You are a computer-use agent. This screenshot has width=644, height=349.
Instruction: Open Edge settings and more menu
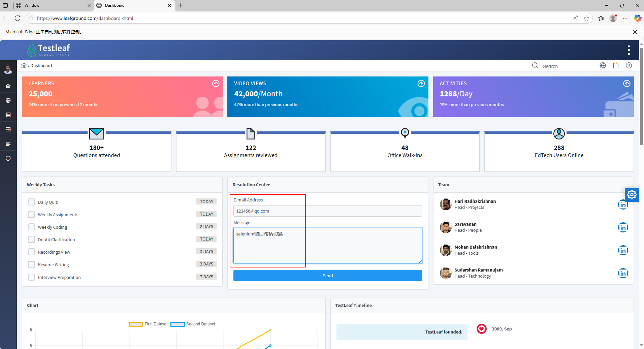pos(625,18)
